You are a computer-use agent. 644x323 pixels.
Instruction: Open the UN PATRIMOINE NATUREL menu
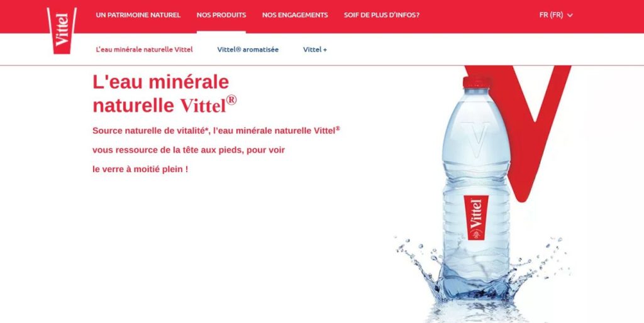(138, 15)
